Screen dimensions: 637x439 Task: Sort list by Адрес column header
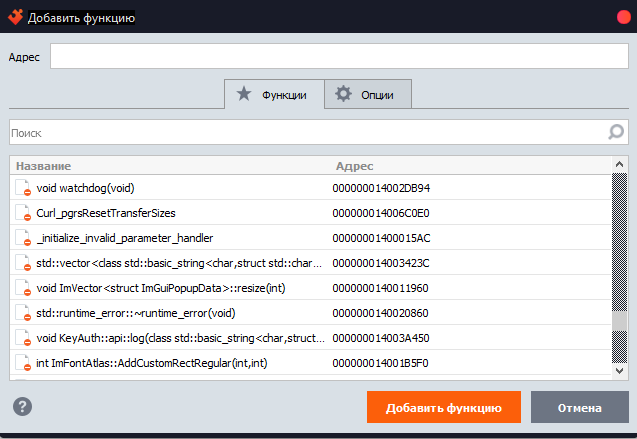(x=470, y=165)
